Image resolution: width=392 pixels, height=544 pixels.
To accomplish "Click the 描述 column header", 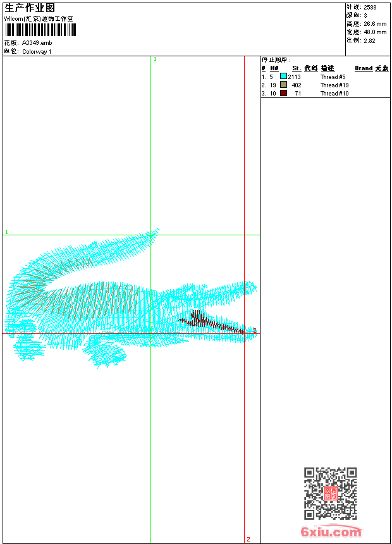I will pyautogui.click(x=328, y=68).
